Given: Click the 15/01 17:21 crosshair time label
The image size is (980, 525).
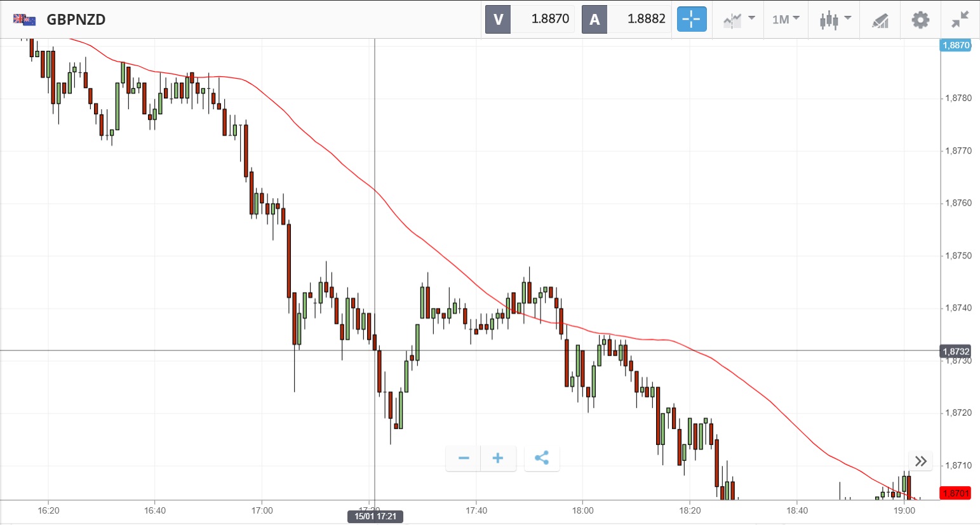Looking at the screenshot, I should [375, 517].
